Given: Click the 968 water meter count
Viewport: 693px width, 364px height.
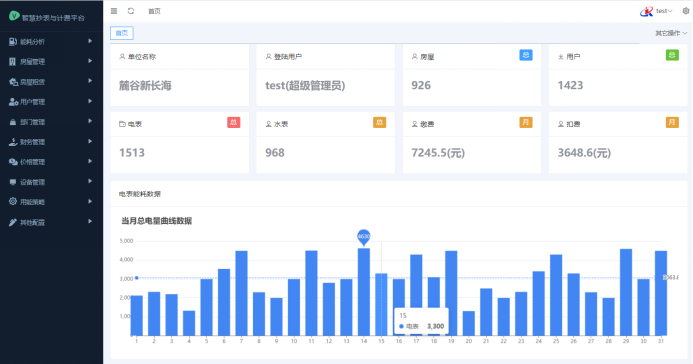Looking at the screenshot, I should pyautogui.click(x=275, y=153).
